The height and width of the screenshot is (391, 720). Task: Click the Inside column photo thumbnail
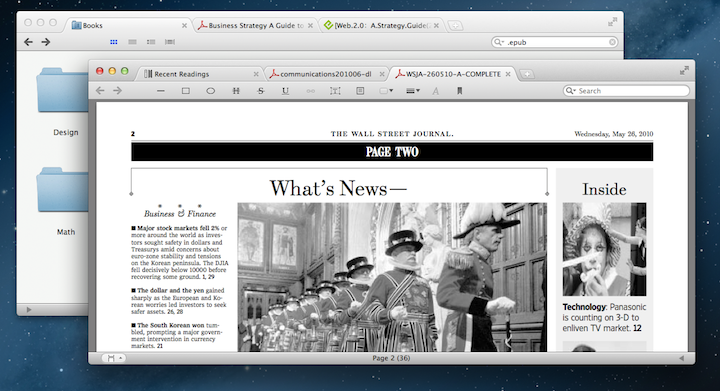coord(604,249)
